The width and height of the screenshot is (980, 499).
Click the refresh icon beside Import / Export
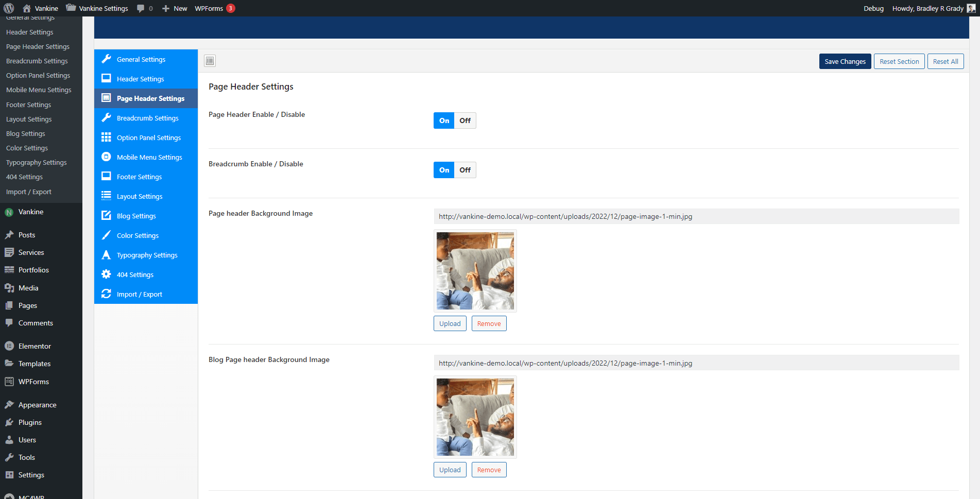tap(106, 294)
